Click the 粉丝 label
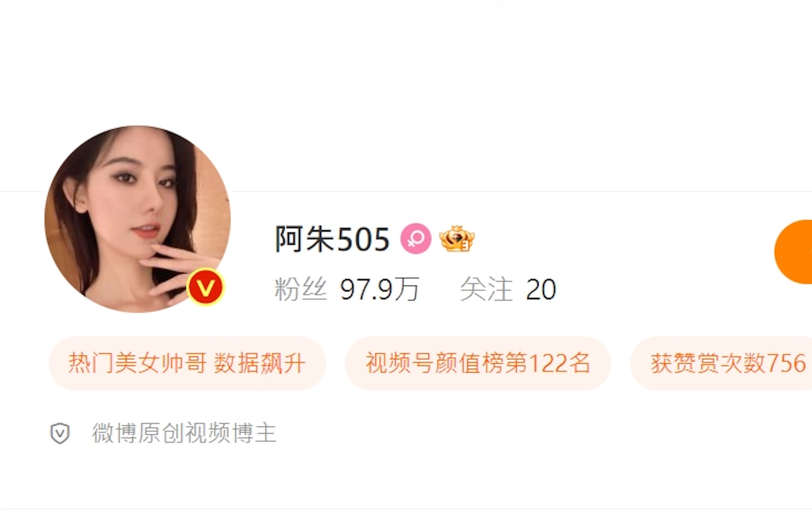This screenshot has width=812, height=515. pyautogui.click(x=301, y=289)
